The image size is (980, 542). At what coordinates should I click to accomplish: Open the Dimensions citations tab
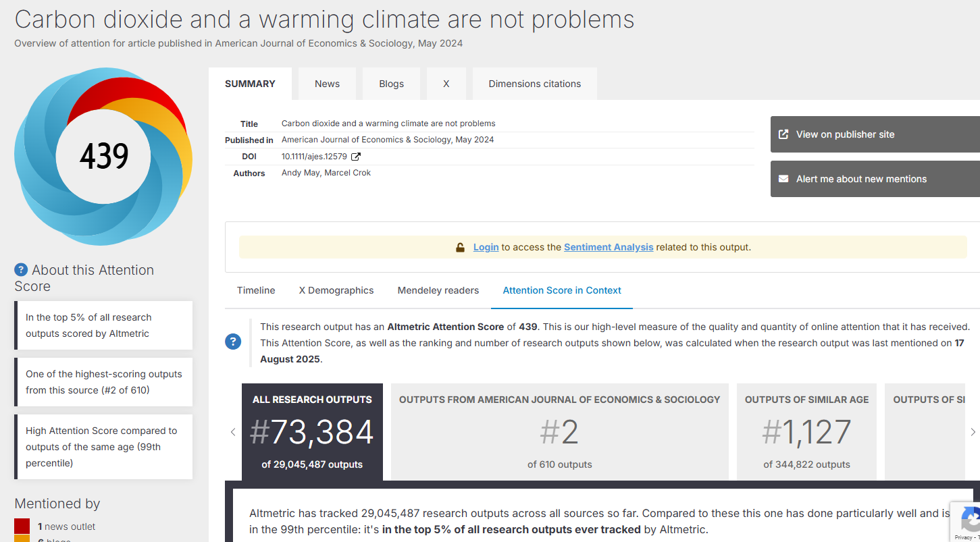point(534,84)
